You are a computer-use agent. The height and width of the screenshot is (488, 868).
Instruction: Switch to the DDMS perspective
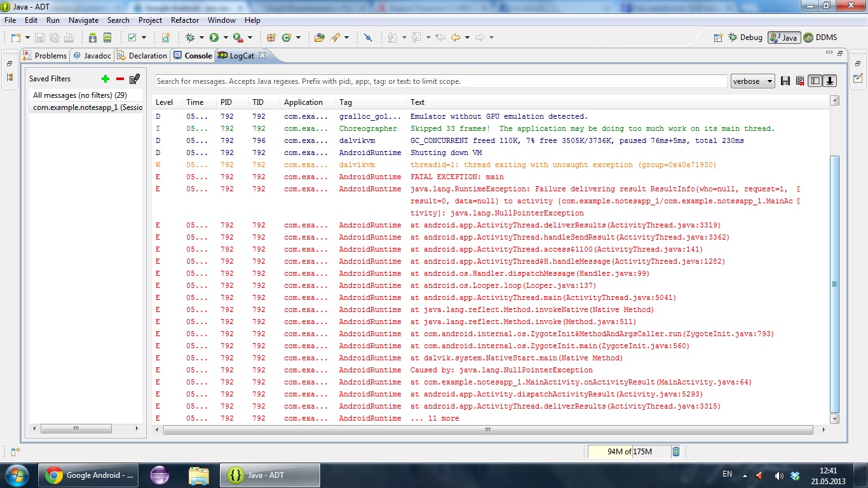[820, 37]
